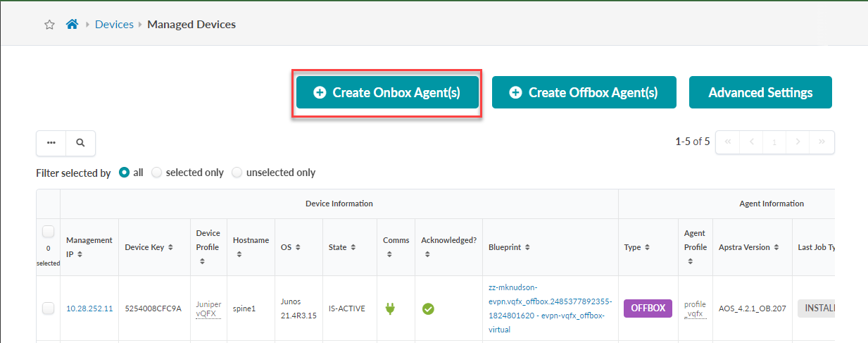Sort by the Management IP column
Viewport: 868px width, 343px height.
coord(79,254)
